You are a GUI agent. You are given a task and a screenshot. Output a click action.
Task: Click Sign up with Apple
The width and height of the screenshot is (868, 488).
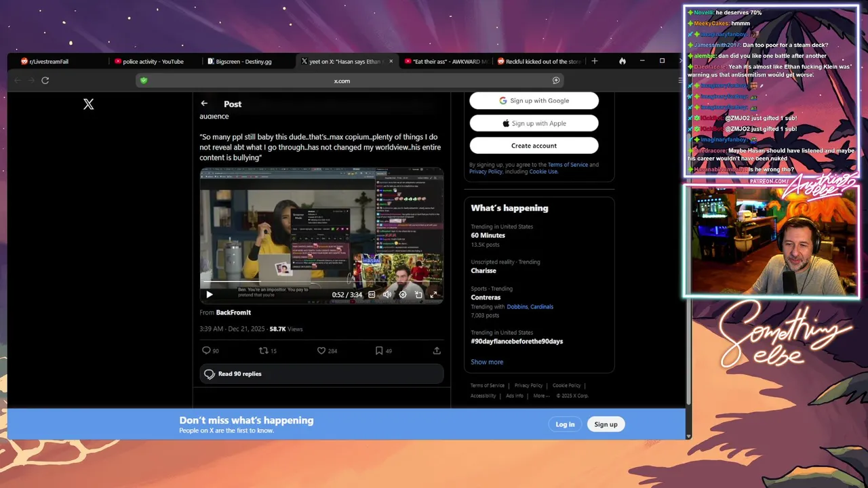[534, 123]
